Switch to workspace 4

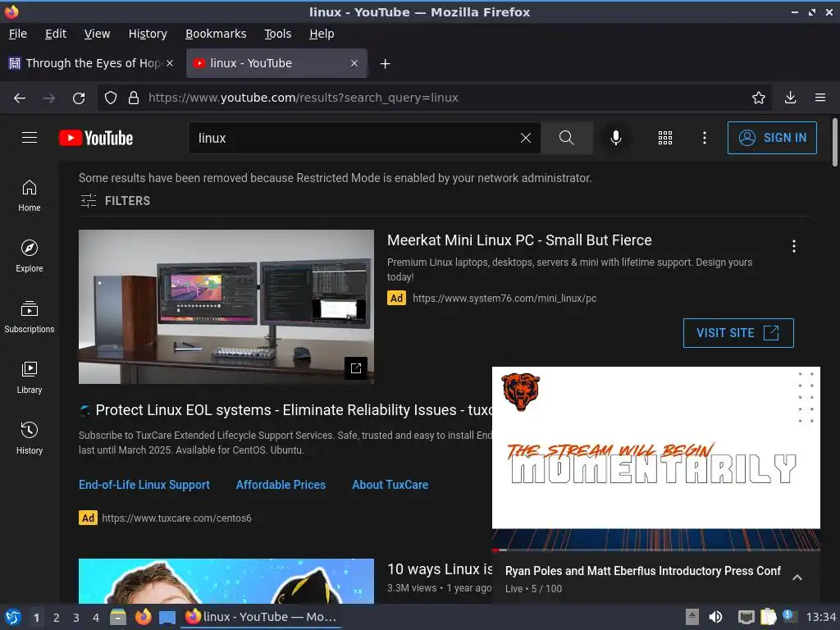tap(95, 618)
